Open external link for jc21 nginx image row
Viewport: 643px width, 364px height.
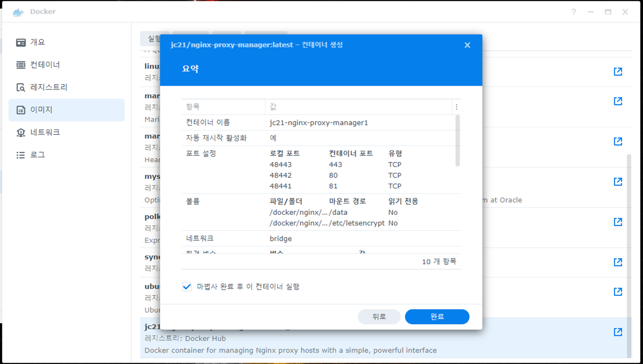[x=618, y=332]
